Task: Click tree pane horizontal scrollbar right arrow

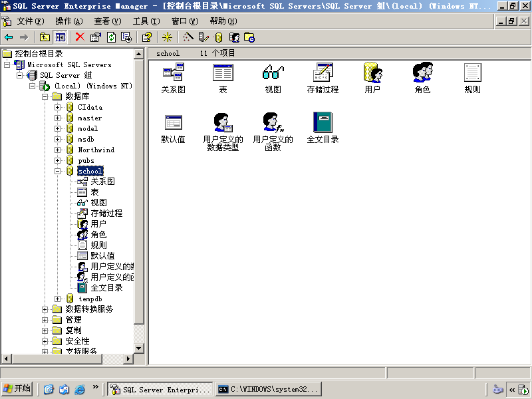Action: (128, 358)
